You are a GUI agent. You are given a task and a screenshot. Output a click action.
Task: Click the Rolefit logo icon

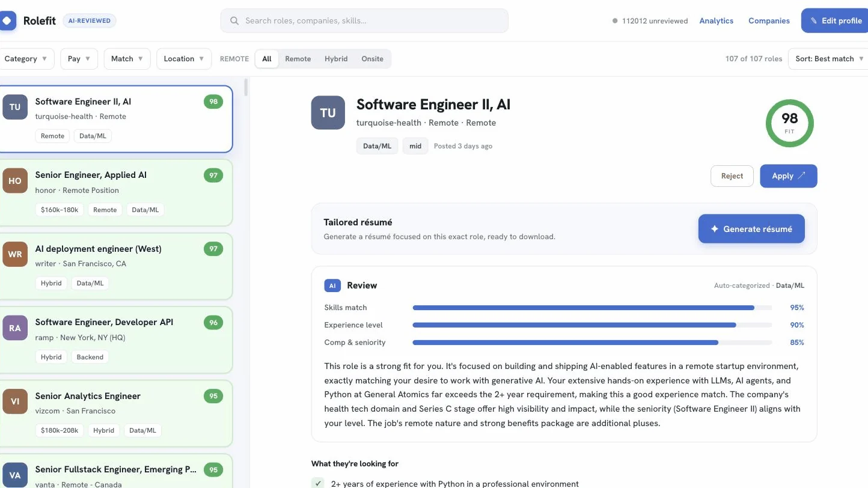pyautogui.click(x=7, y=20)
